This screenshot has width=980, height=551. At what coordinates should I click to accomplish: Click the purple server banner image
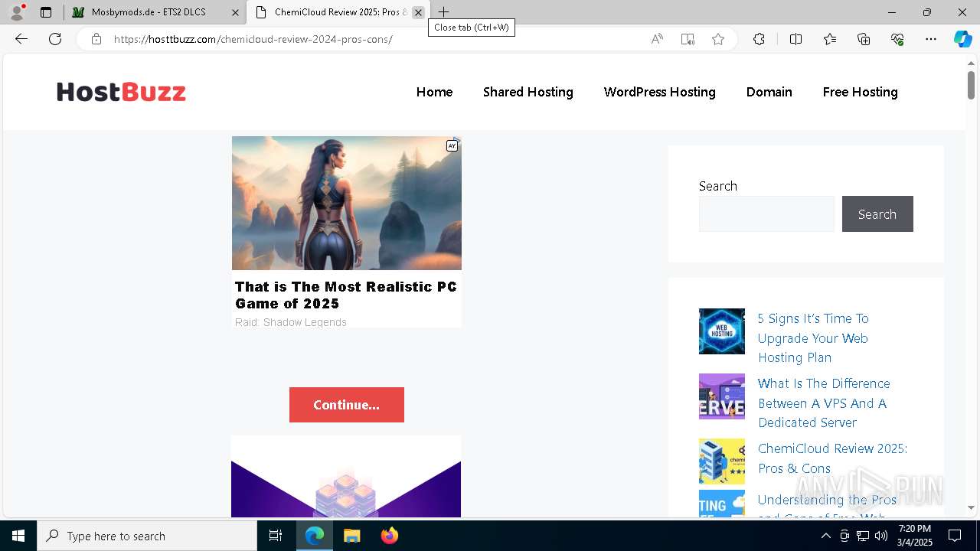(346, 477)
